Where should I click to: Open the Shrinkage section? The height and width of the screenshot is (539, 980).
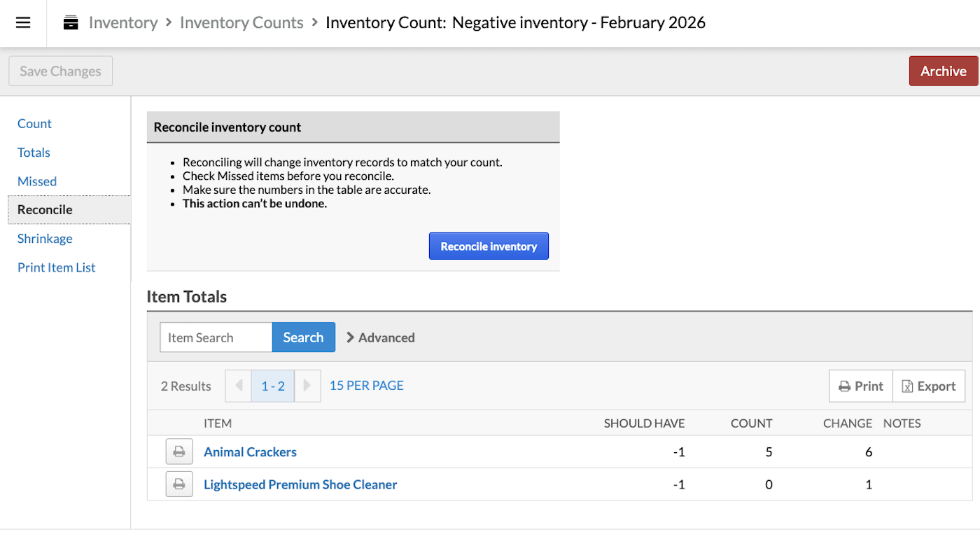tap(44, 239)
